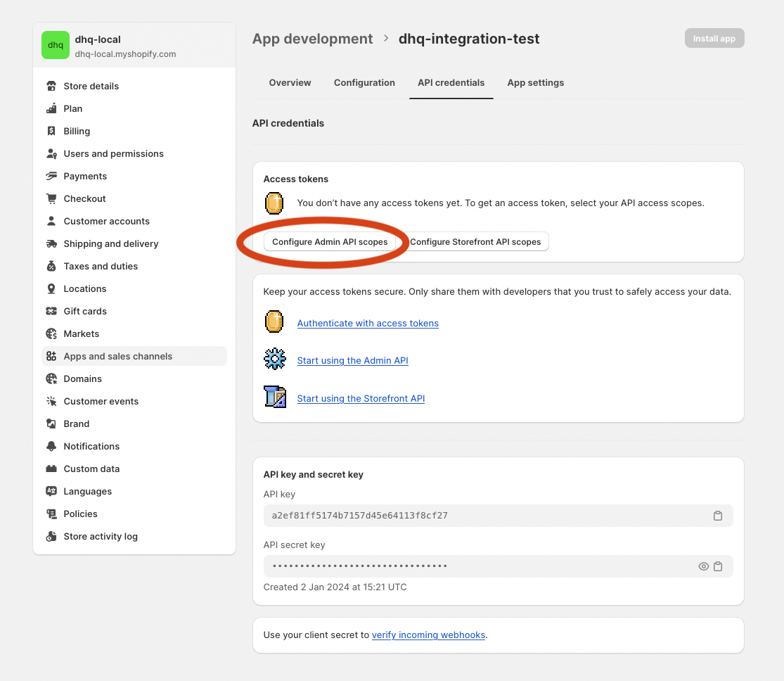Click Configure Admin API scopes button
This screenshot has height=681, width=784.
tap(330, 242)
